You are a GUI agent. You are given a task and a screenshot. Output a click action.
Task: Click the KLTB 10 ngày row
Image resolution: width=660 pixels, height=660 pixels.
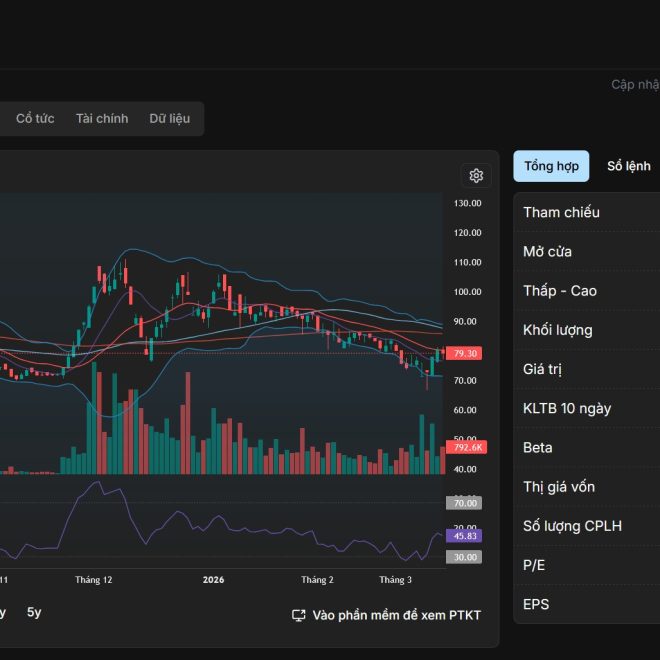(x=588, y=408)
